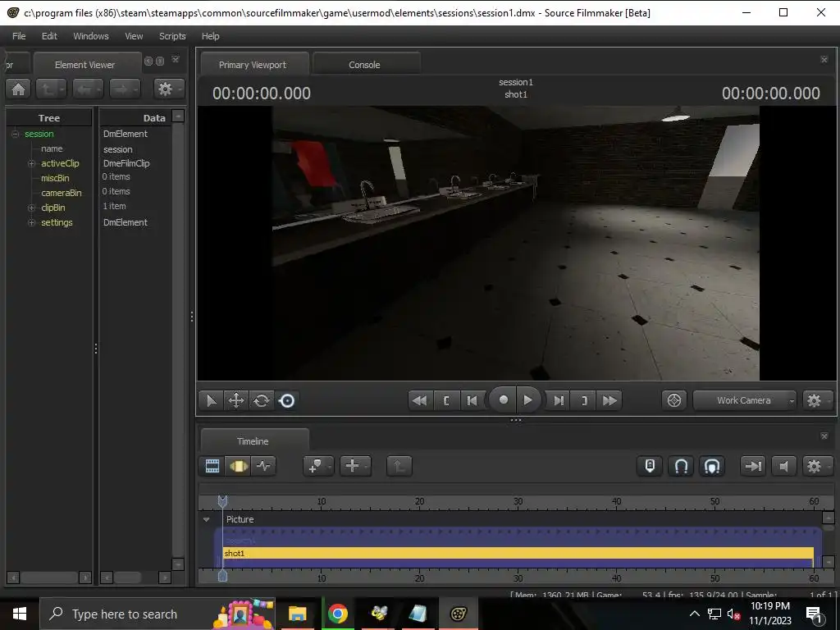Screen dimensions: 840x630
Task: Click the Data pane vertical scrollbar
Action: (x=178, y=340)
